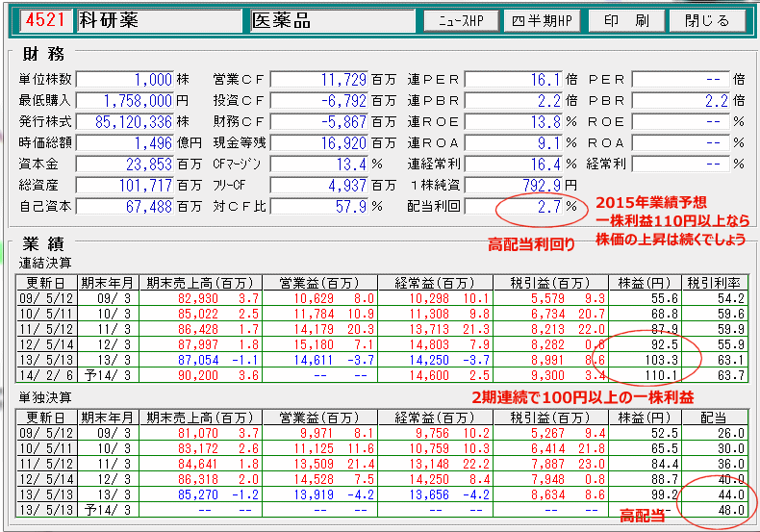Select the 現金等残 value 16,920
The image size is (760, 532).
pos(319,143)
